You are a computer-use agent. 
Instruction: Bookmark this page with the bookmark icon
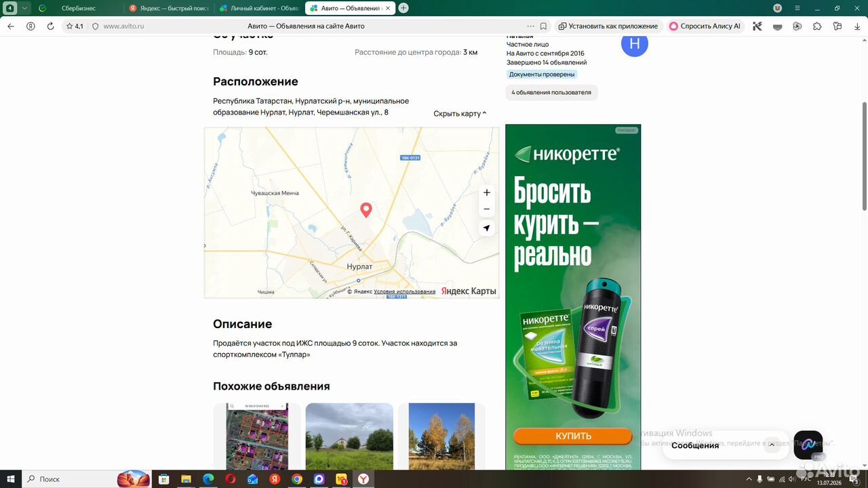click(x=544, y=26)
